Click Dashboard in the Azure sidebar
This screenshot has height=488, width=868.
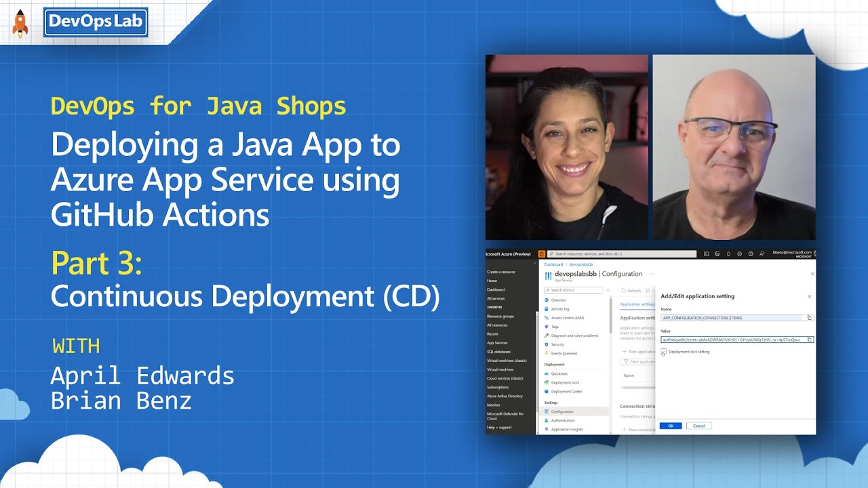click(x=496, y=289)
